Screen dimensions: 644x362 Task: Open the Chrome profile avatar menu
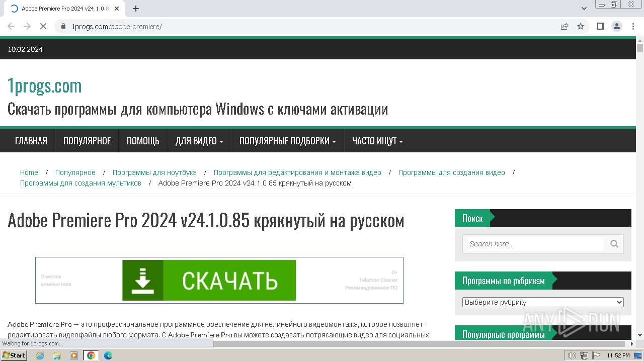(x=616, y=26)
